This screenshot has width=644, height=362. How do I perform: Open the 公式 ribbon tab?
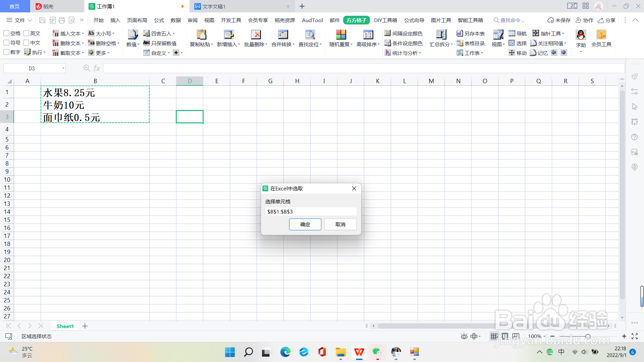click(x=159, y=20)
